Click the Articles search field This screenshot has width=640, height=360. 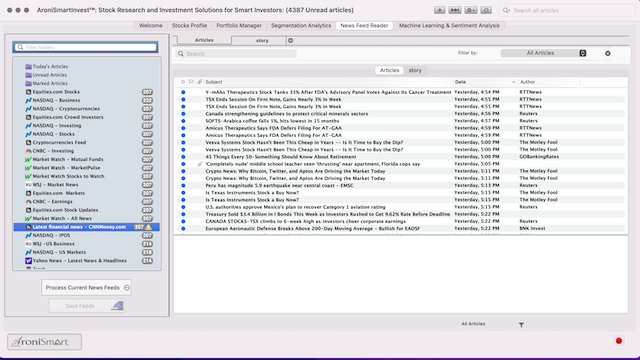tap(236, 53)
